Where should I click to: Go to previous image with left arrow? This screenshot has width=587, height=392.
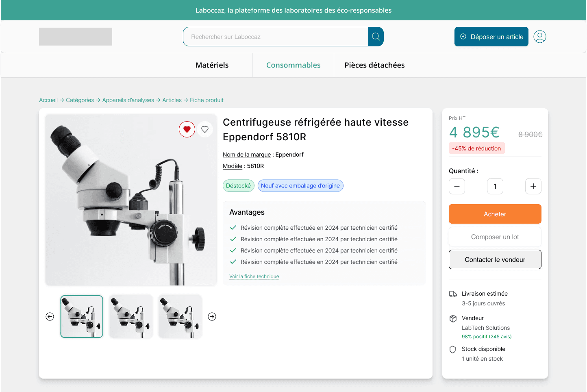coord(50,316)
